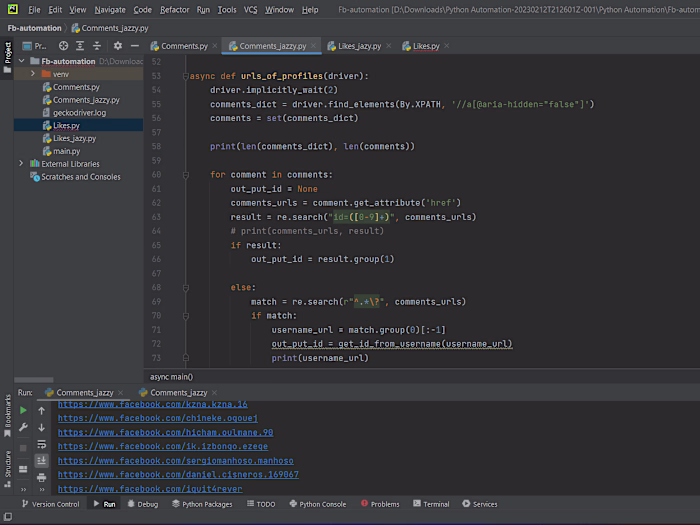Expand External Libraries node
Image resolution: width=700 pixels, height=525 pixels.
pos(21,163)
